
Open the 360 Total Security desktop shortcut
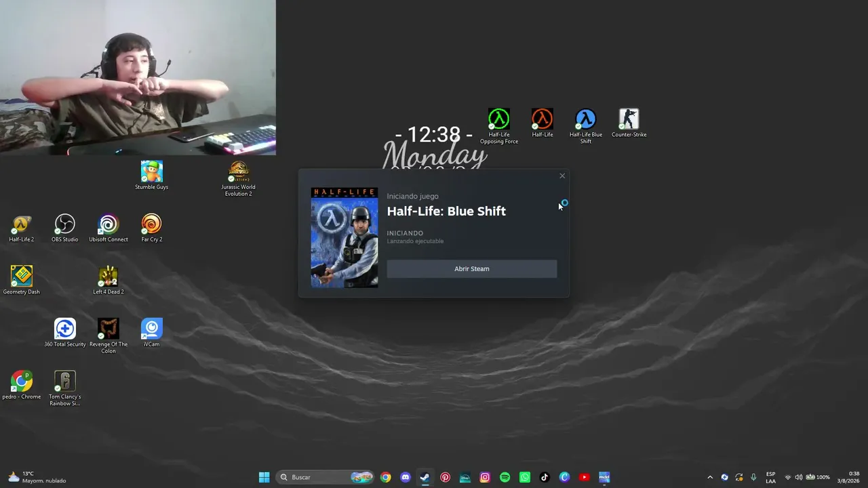click(x=65, y=333)
